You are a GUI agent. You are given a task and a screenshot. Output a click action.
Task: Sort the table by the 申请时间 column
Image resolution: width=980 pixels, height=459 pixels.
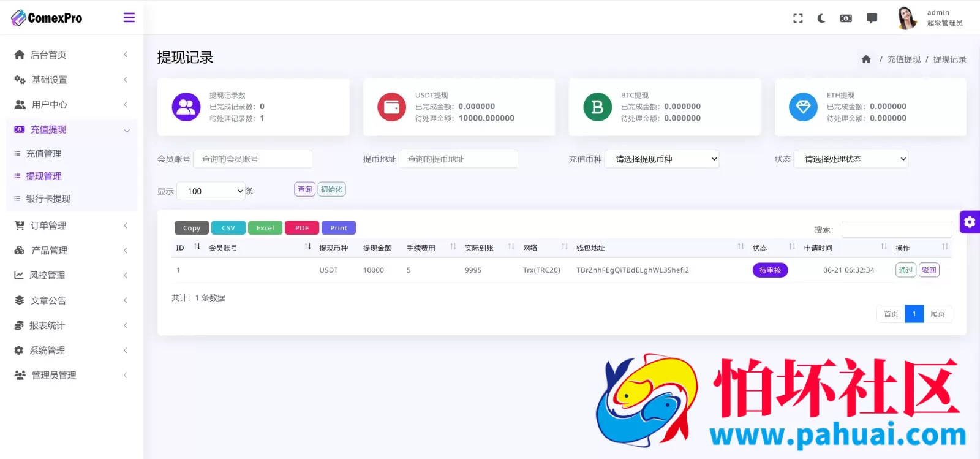[845, 248]
